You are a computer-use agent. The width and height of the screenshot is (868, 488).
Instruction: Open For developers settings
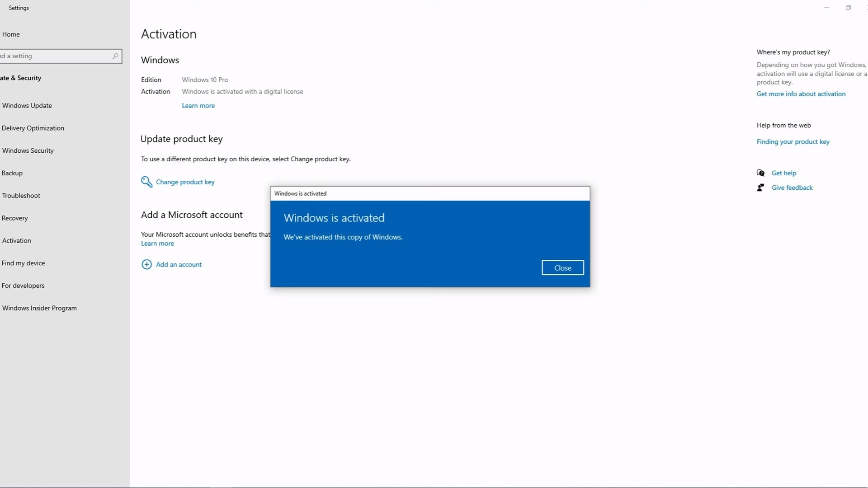[x=23, y=286]
